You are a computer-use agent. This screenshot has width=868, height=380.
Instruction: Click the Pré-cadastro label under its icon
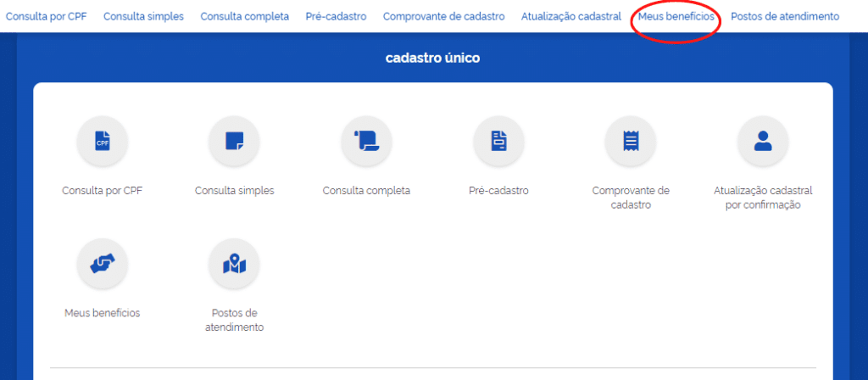click(x=498, y=191)
